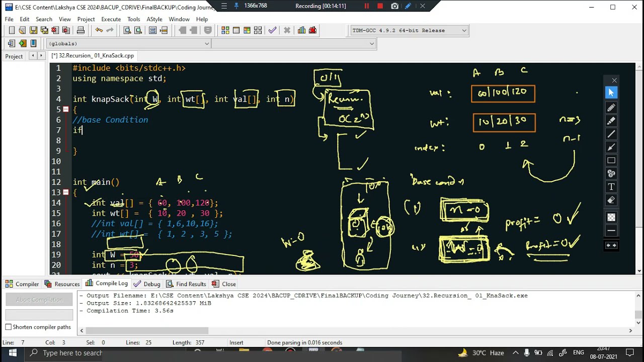This screenshot has width=644, height=362.
Task: Click Close tab in the bottom panel
Action: [x=224, y=284]
